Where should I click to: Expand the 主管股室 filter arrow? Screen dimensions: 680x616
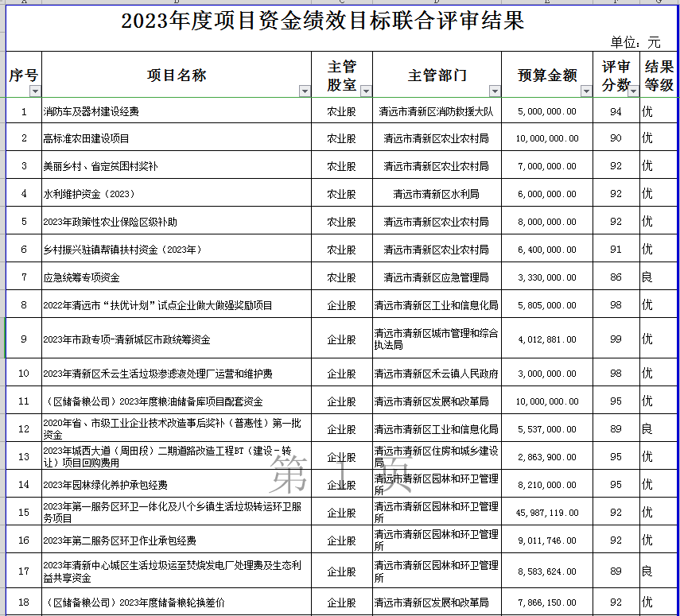pos(366,91)
